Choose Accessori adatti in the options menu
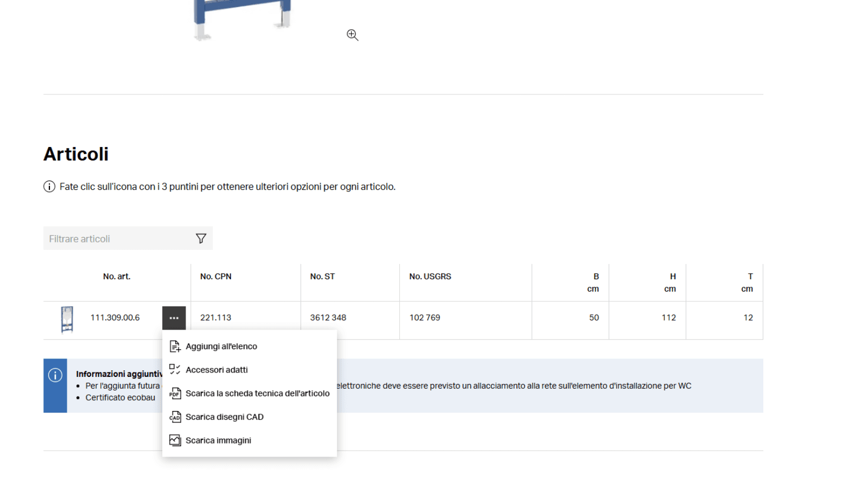Screen dimensions: 868x488 click(217, 369)
